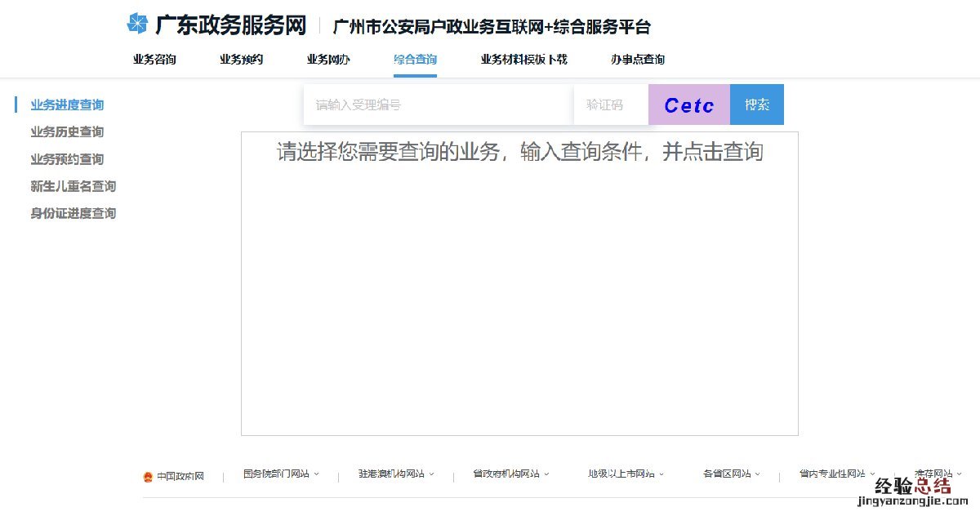Open the 业务网办 menu item
This screenshot has height=516, width=980.
(x=328, y=60)
